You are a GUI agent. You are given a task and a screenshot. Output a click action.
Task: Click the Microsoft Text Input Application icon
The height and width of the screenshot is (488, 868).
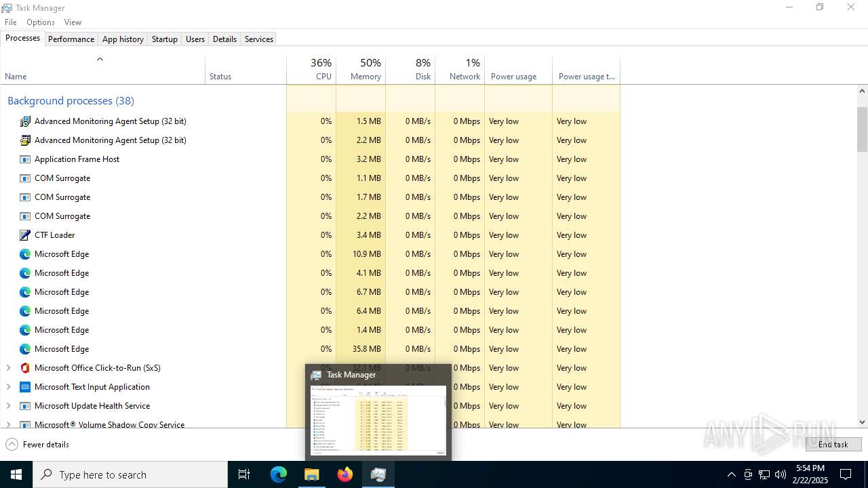click(25, 387)
